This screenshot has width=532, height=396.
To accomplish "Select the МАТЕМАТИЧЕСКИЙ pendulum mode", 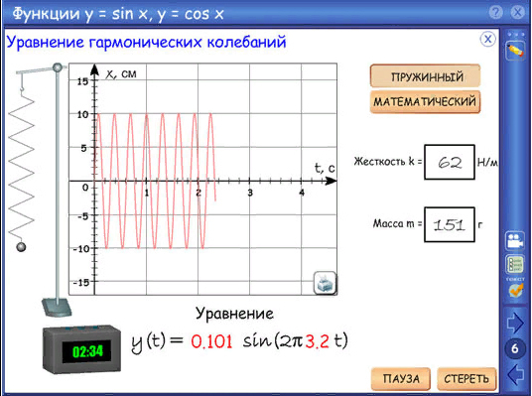I will tap(426, 101).
